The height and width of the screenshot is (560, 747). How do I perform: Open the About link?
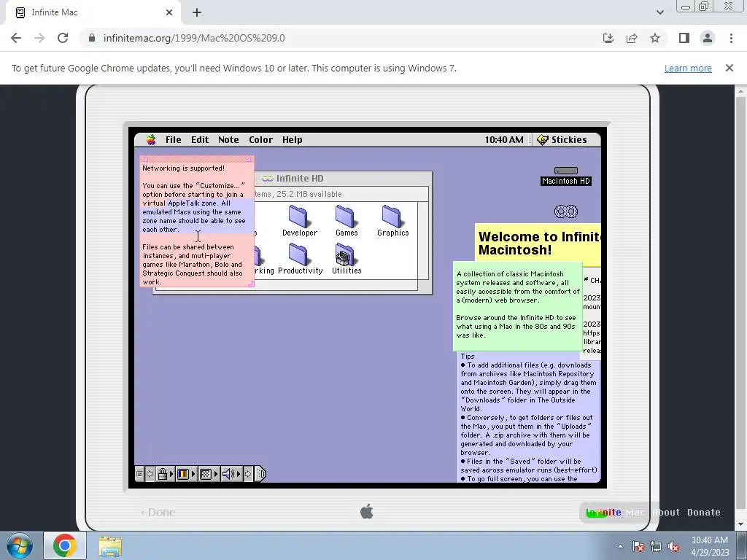pyautogui.click(x=666, y=513)
